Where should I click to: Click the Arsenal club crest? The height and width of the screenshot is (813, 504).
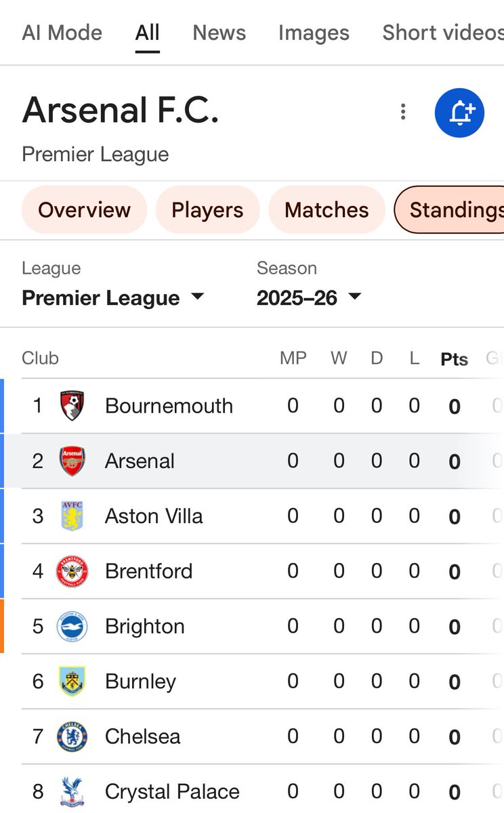click(x=72, y=461)
